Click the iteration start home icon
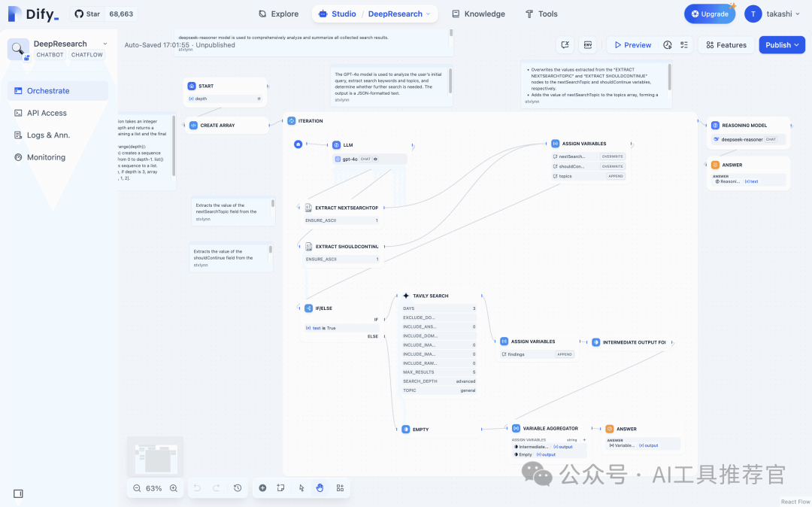This screenshot has width=812, height=507. pyautogui.click(x=298, y=144)
